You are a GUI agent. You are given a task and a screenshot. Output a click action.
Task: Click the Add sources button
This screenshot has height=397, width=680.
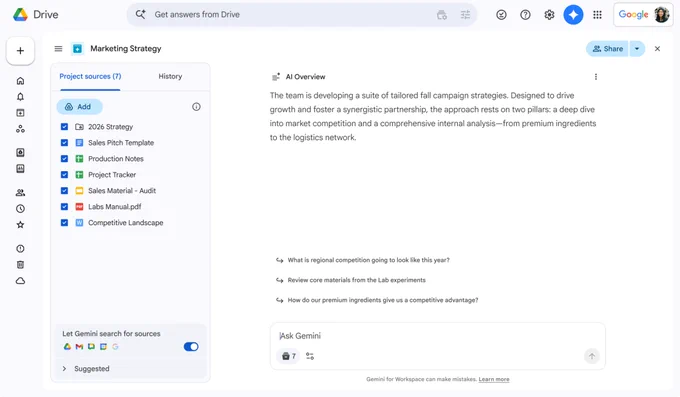pyautogui.click(x=79, y=107)
